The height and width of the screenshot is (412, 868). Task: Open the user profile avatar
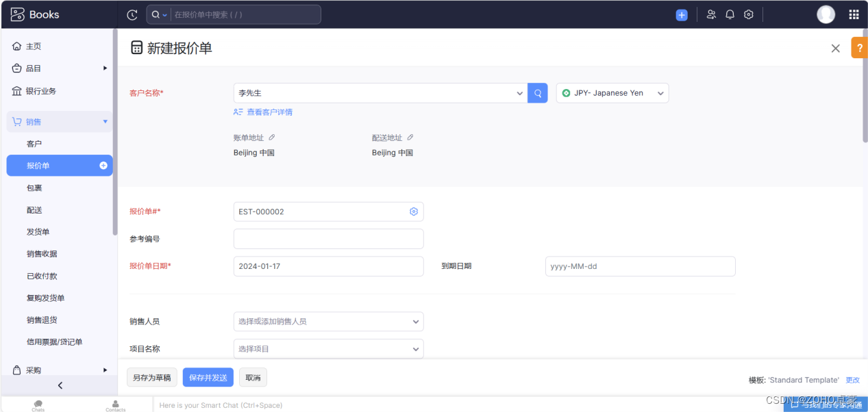pyautogui.click(x=826, y=14)
